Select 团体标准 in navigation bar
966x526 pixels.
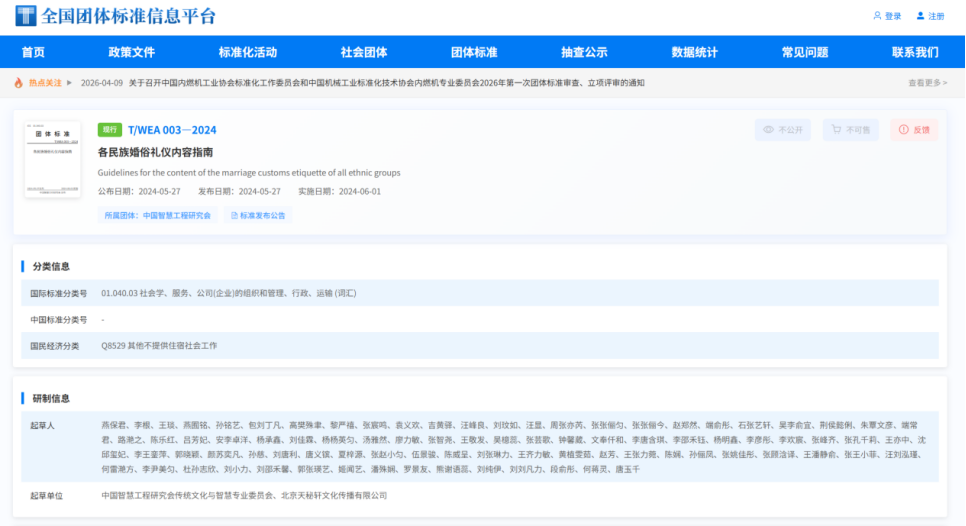click(x=473, y=52)
